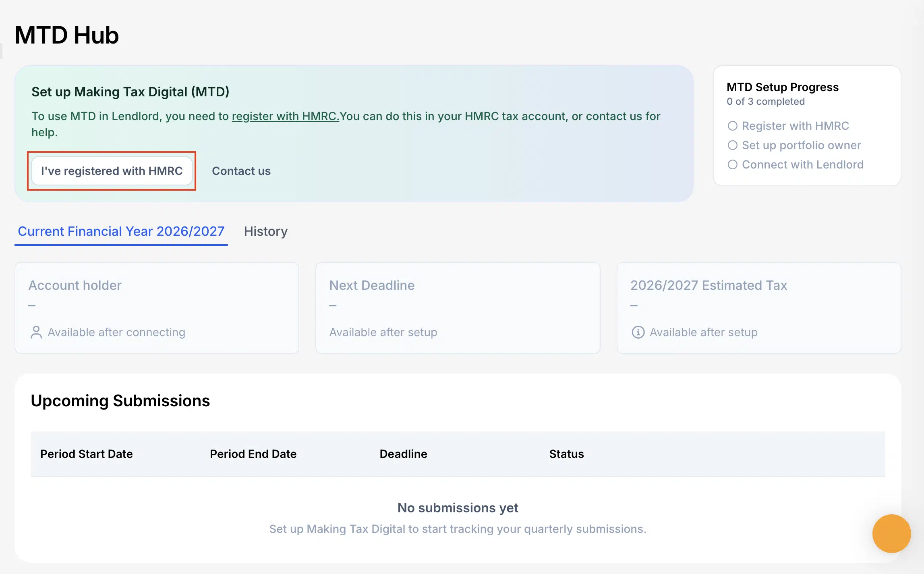Click 'Available after setup' under Next Deadline
Viewport: 924px width, 574px height.
383,332
